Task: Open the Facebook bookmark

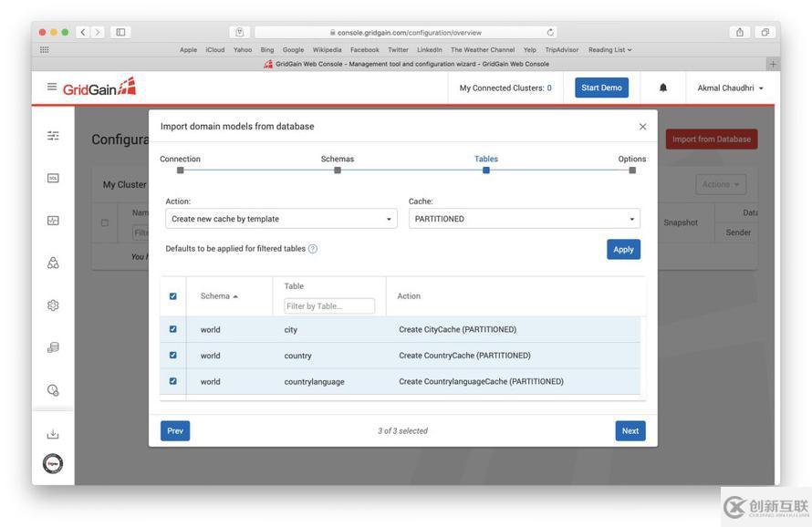Action: point(365,50)
